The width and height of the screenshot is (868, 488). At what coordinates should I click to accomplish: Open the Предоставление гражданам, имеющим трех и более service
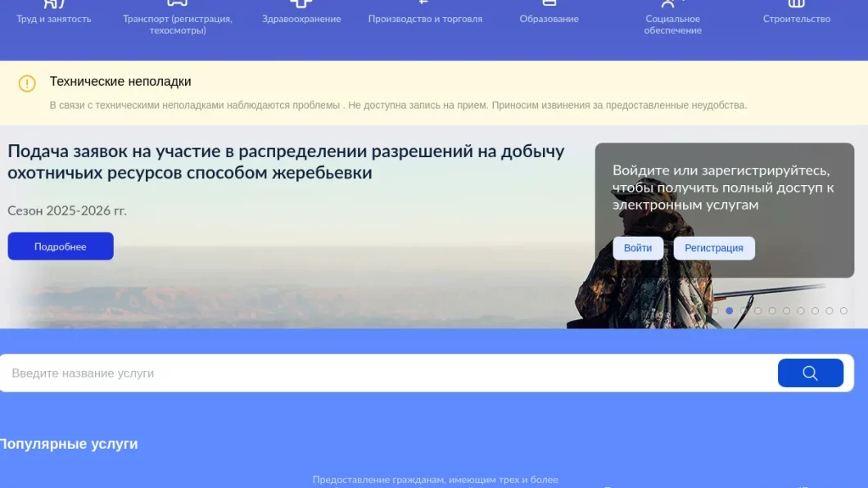(435, 480)
